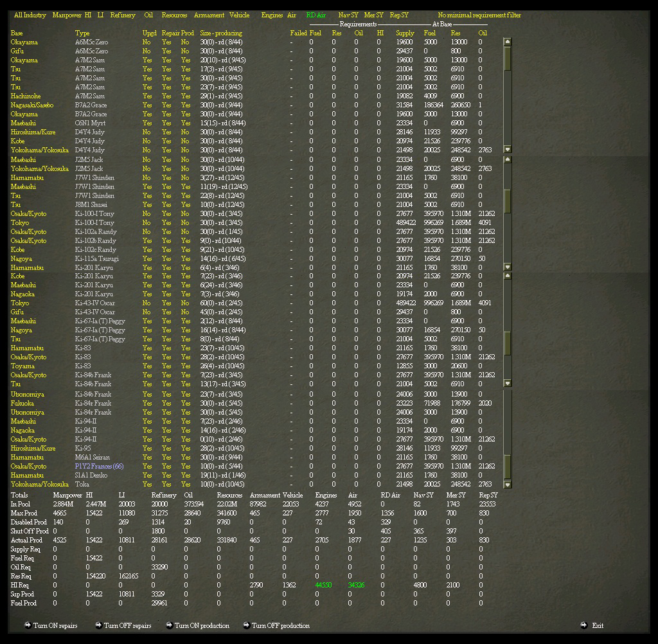The height and width of the screenshot is (644, 658).
Task: Click the Turn OFF repairs button
Action: (123, 625)
